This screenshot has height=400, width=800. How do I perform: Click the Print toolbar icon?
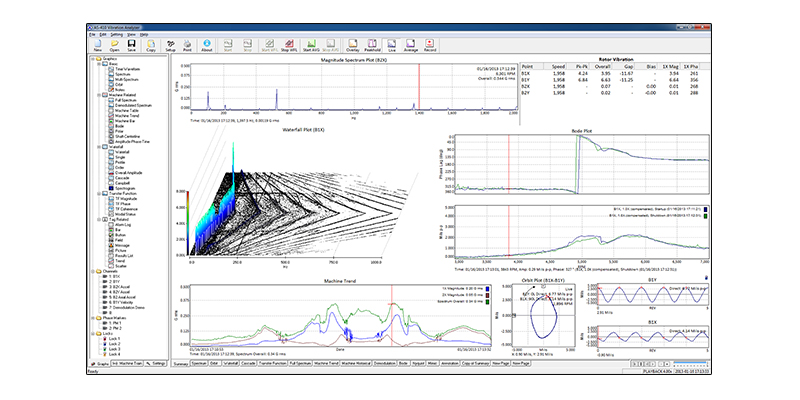click(187, 45)
